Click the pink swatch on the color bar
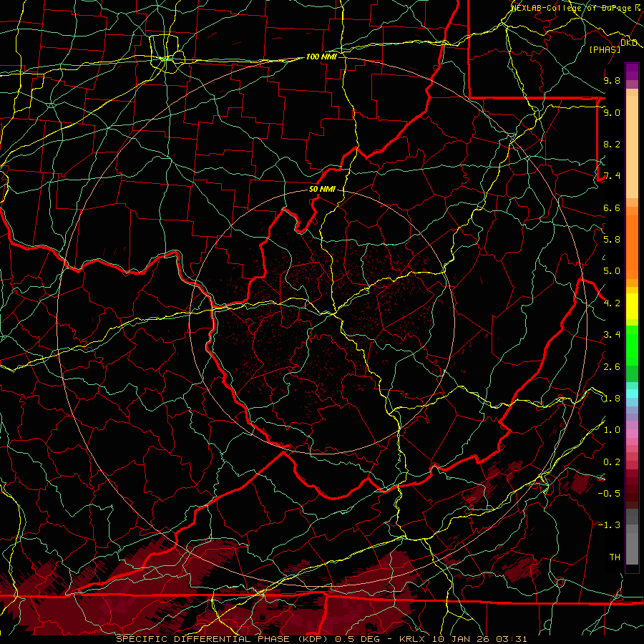The width and height of the screenshot is (644, 644). pos(632,434)
